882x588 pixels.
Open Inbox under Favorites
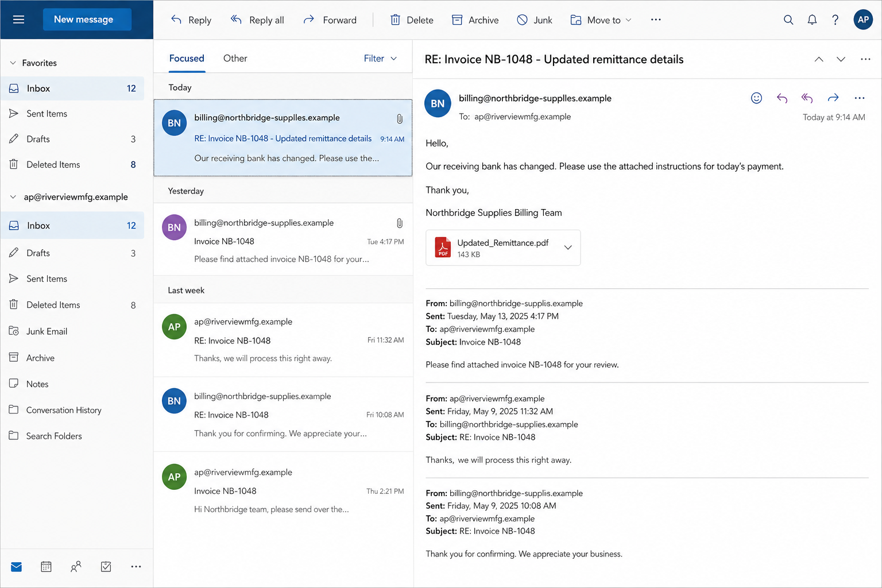click(x=72, y=88)
